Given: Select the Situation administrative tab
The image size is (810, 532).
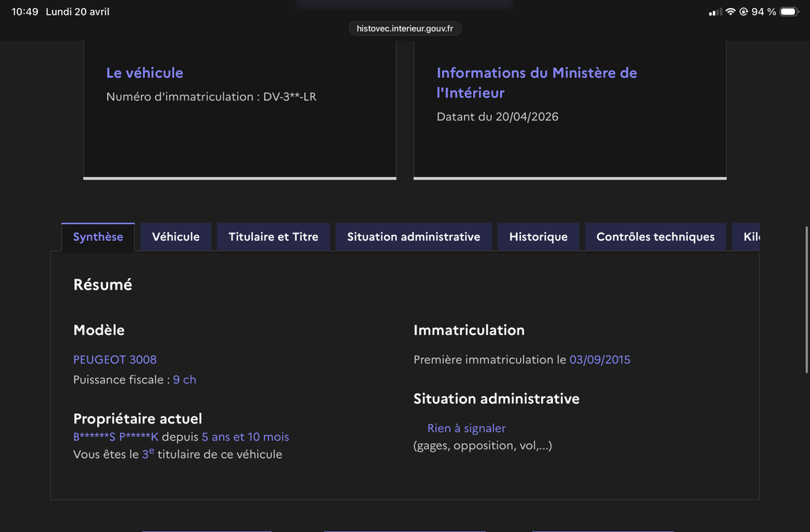Looking at the screenshot, I should click(414, 237).
